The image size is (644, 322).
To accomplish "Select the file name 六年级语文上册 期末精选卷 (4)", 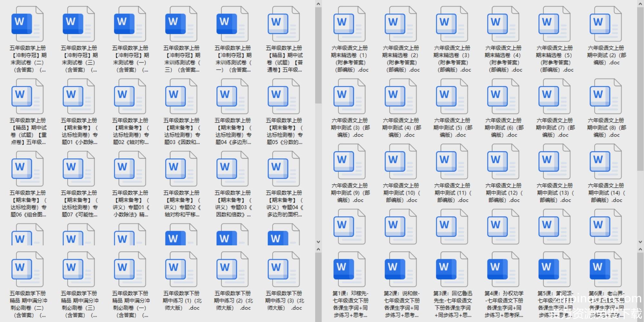I will (504, 59).
